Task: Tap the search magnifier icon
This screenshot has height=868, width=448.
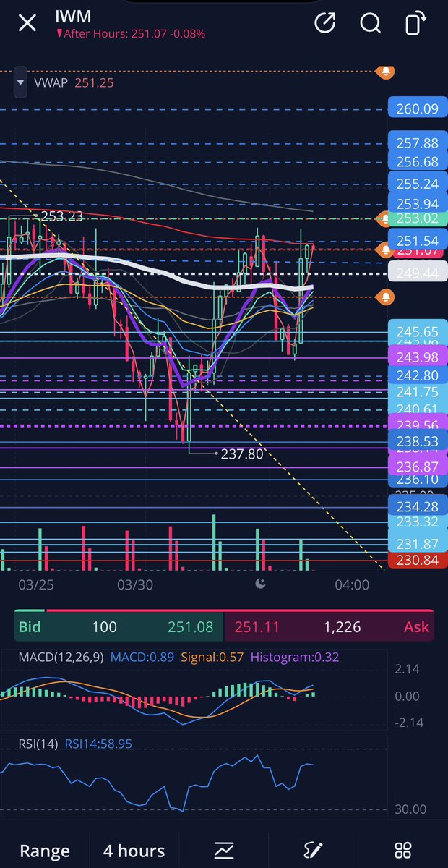Action: click(x=370, y=23)
